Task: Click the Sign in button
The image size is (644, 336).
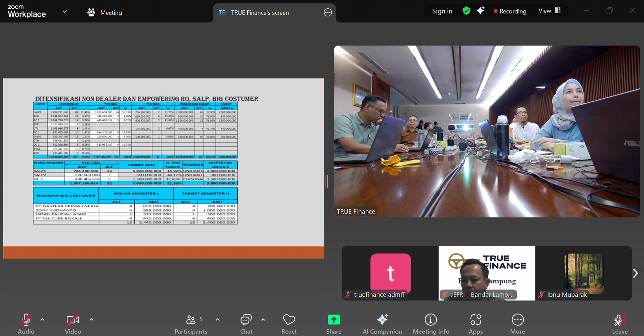Action: (x=442, y=11)
